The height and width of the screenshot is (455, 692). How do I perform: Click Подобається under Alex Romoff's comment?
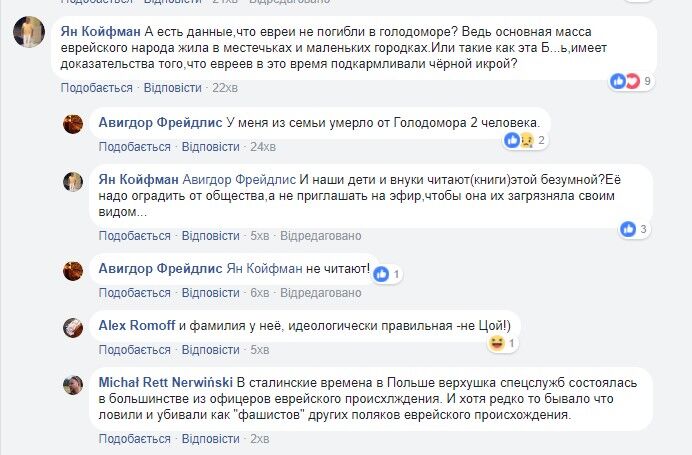click(x=134, y=350)
